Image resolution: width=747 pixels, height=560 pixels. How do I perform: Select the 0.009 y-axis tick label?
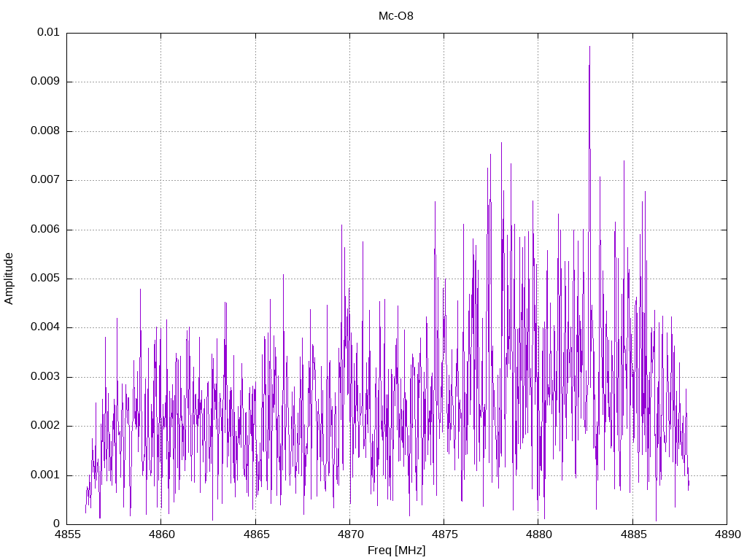tap(44, 82)
